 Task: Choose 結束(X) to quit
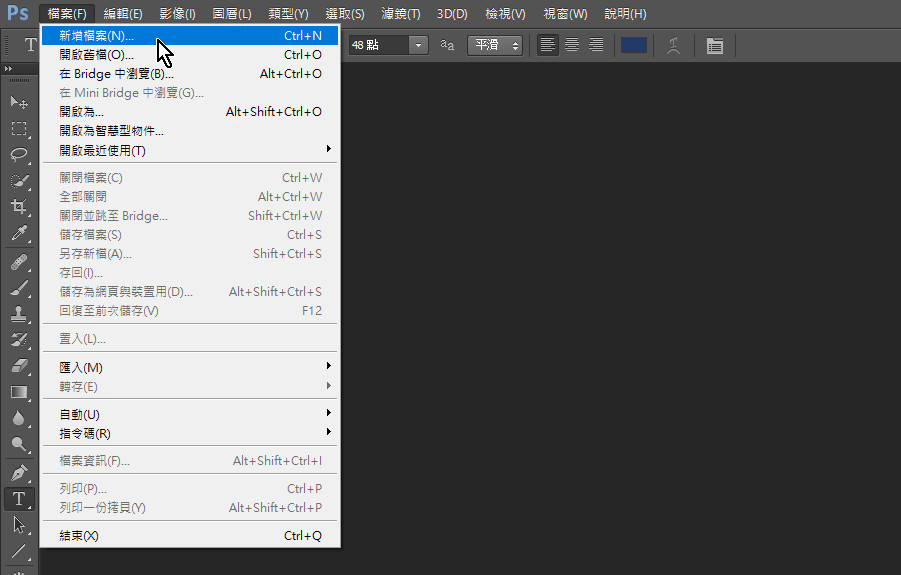point(190,536)
